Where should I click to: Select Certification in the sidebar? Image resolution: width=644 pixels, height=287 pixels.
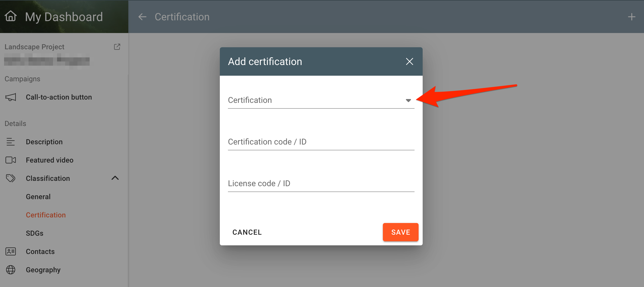point(46,215)
